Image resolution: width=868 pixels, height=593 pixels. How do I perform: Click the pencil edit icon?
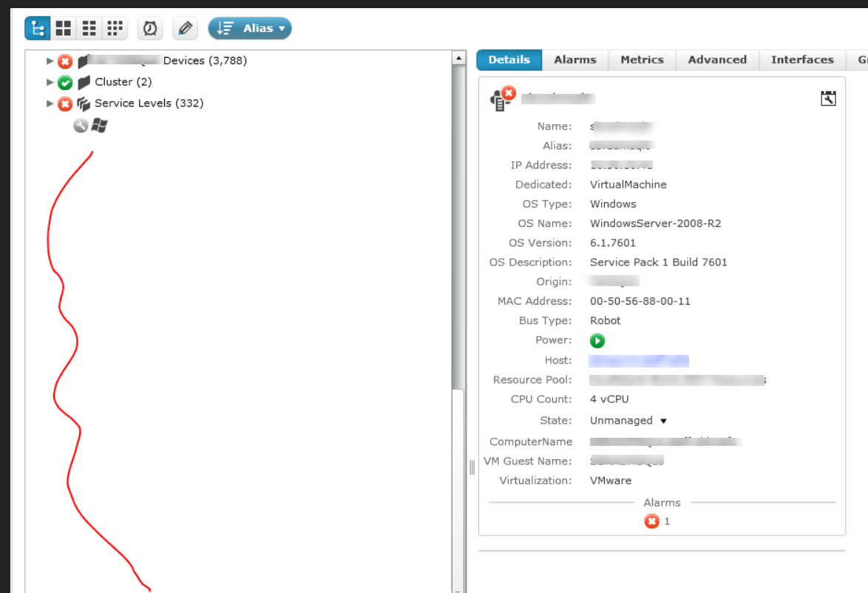pyautogui.click(x=186, y=28)
